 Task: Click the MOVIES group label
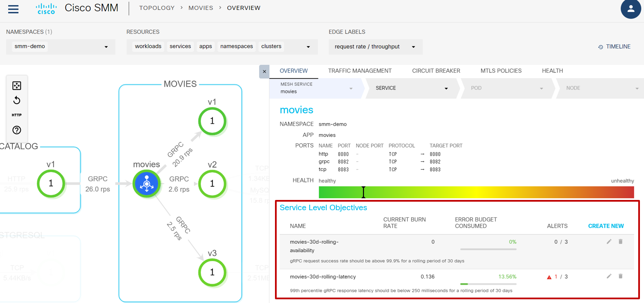(x=180, y=84)
